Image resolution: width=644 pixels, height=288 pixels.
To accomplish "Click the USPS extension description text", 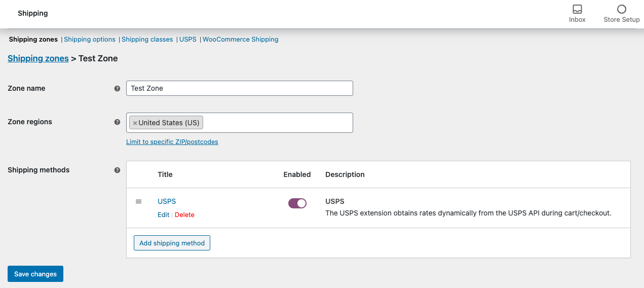I will pyautogui.click(x=469, y=213).
